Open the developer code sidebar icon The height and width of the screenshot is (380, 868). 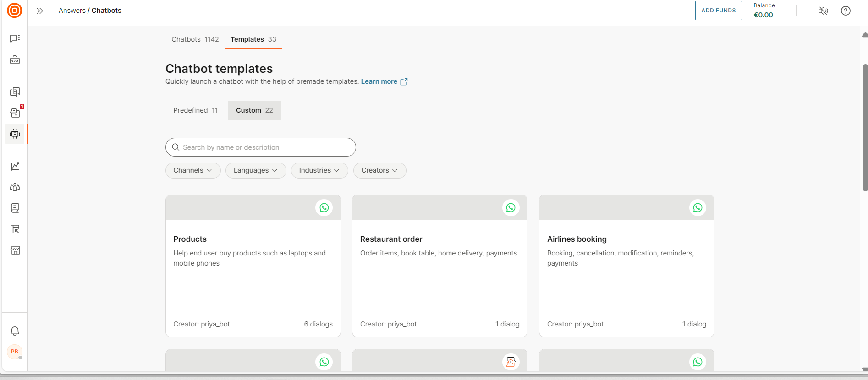(x=15, y=60)
